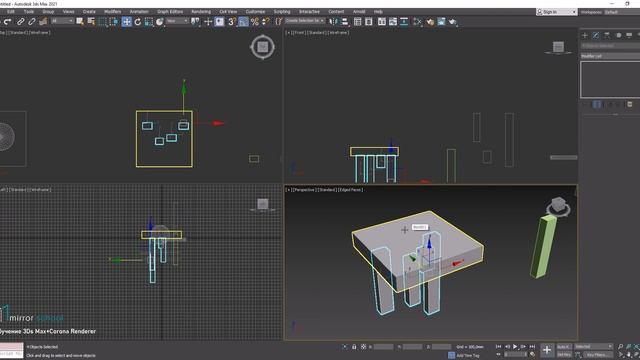Click the X coordinate field
The image size is (640, 360).
click(x=384, y=347)
